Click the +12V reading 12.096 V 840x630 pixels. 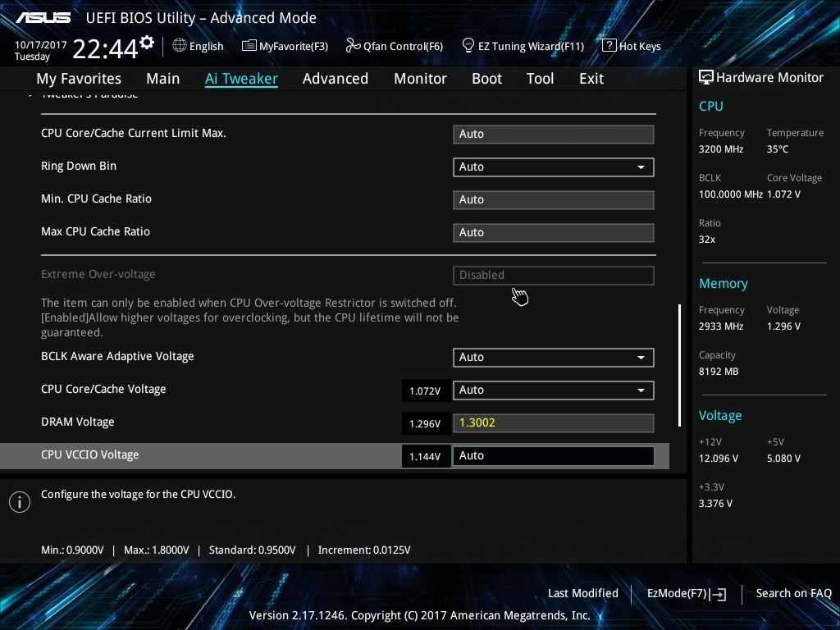719,459
